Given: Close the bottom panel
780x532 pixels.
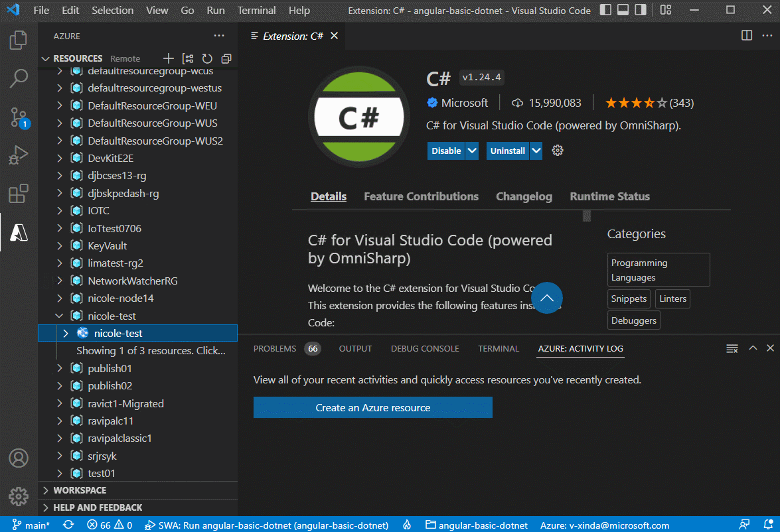Looking at the screenshot, I should [x=770, y=348].
